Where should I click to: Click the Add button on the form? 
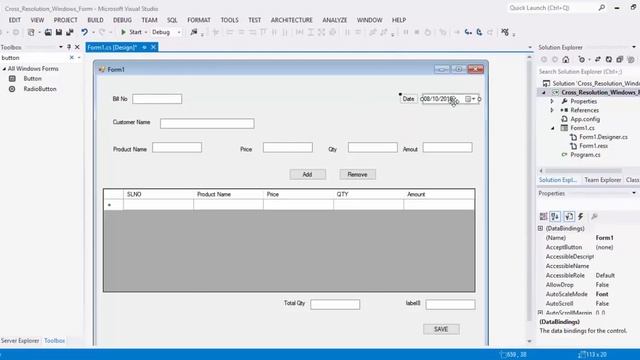coord(308,174)
